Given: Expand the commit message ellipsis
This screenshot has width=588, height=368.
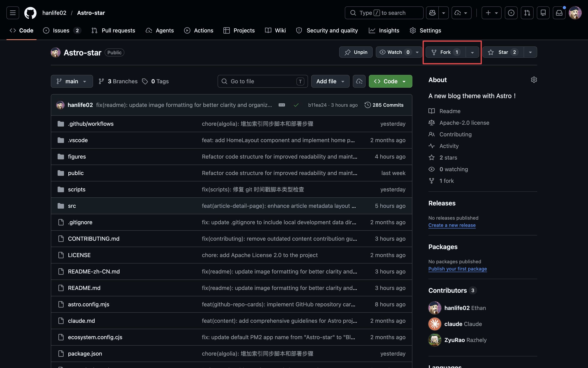Looking at the screenshot, I should click(282, 105).
